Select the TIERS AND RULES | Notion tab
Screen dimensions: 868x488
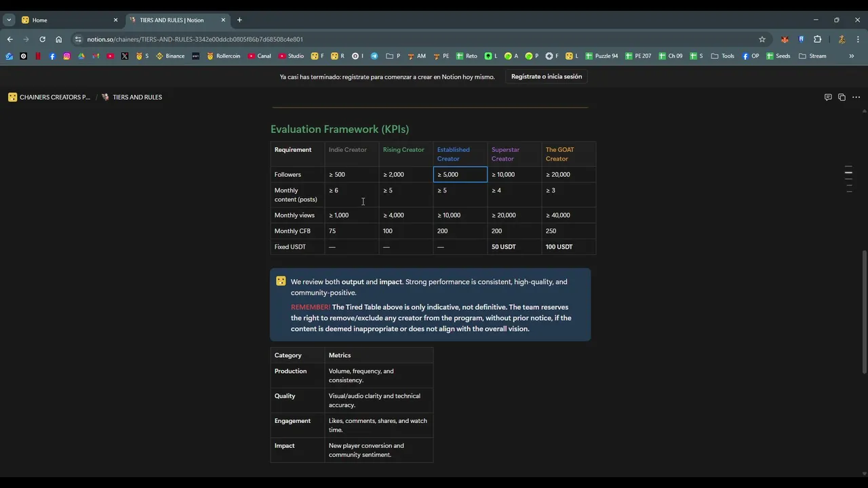tap(178, 20)
